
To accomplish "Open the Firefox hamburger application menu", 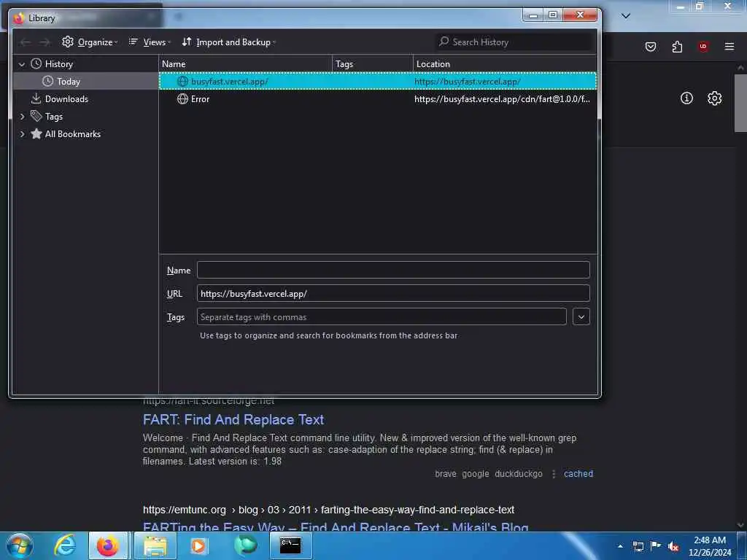I will click(729, 46).
